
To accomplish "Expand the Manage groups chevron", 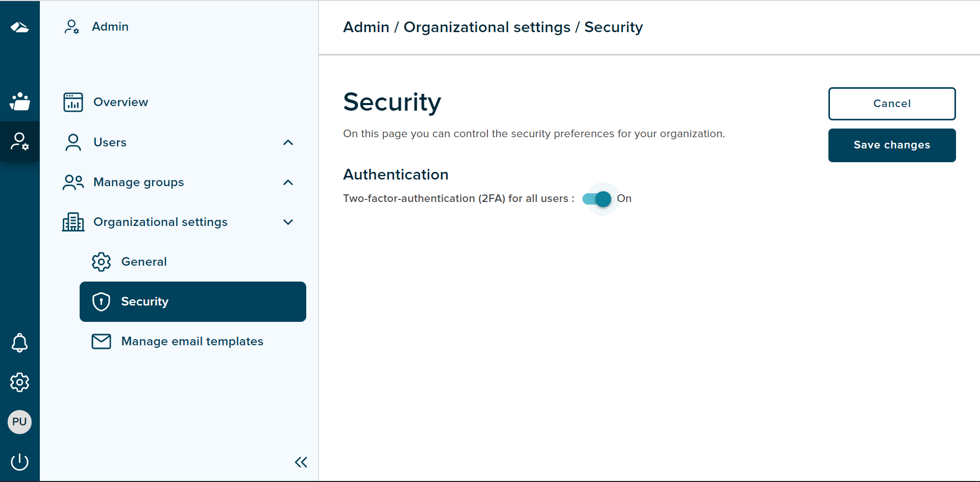I will point(288,182).
